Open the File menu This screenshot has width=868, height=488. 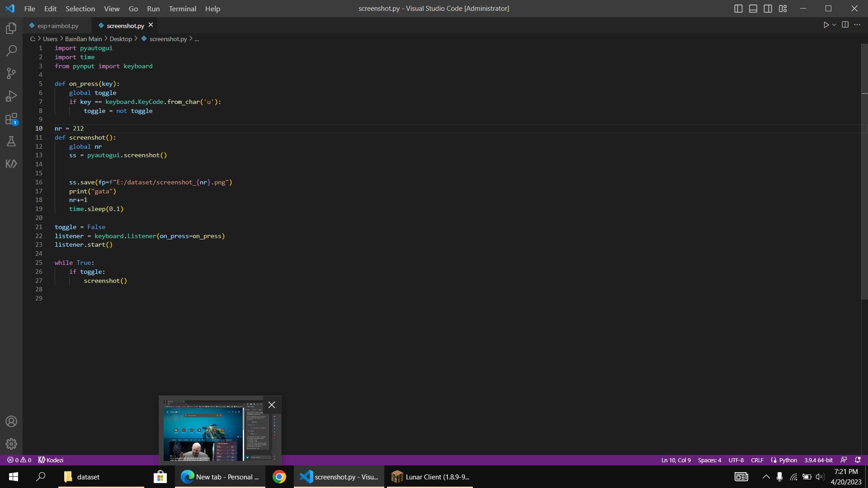pyautogui.click(x=30, y=8)
